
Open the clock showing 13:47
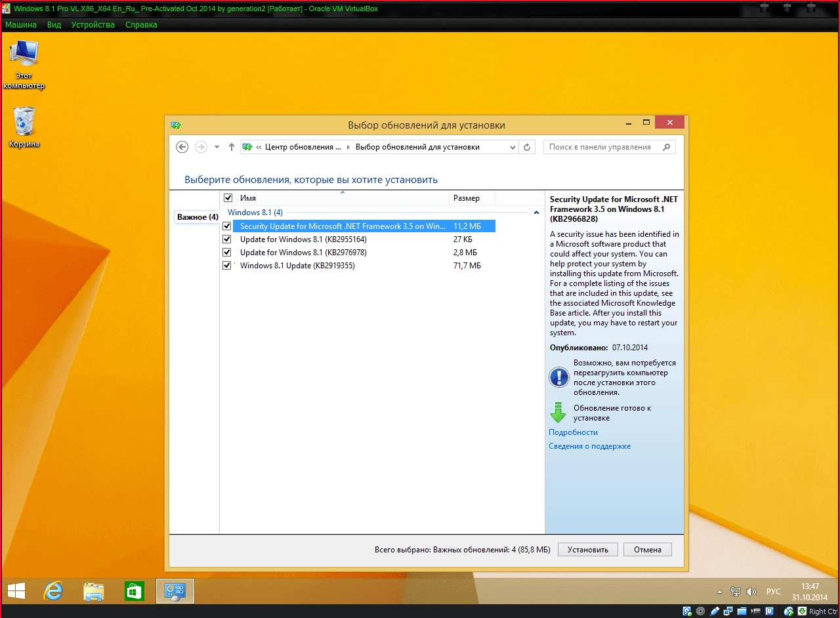[810, 591]
